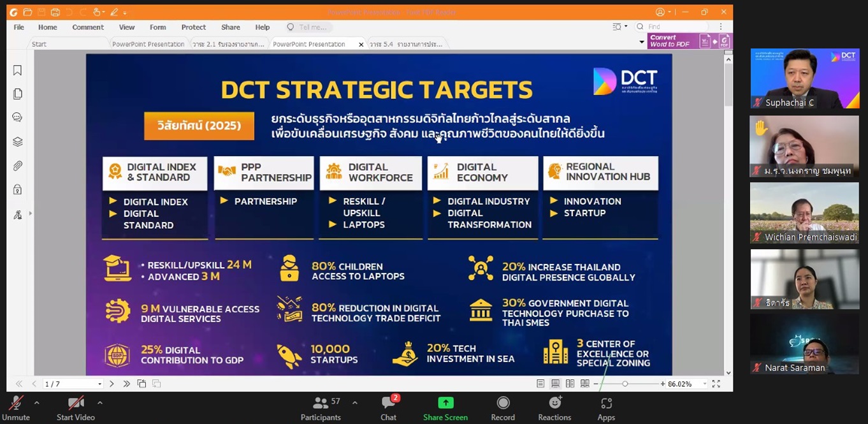The width and height of the screenshot is (868, 424).
Task: Click the zoom out minus button
Action: [597, 384]
